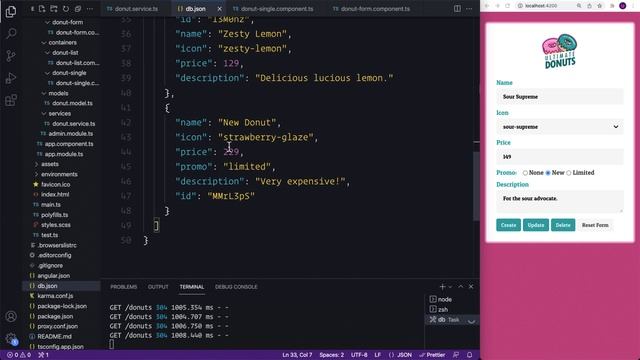The width and height of the screenshot is (640, 360).
Task: Click the Description textarea
Action: (x=560, y=202)
